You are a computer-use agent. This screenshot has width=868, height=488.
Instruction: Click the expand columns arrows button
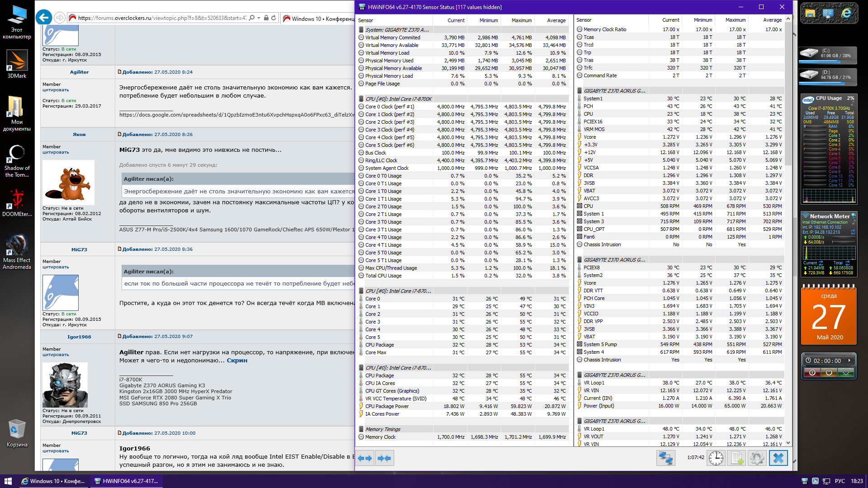click(x=365, y=458)
